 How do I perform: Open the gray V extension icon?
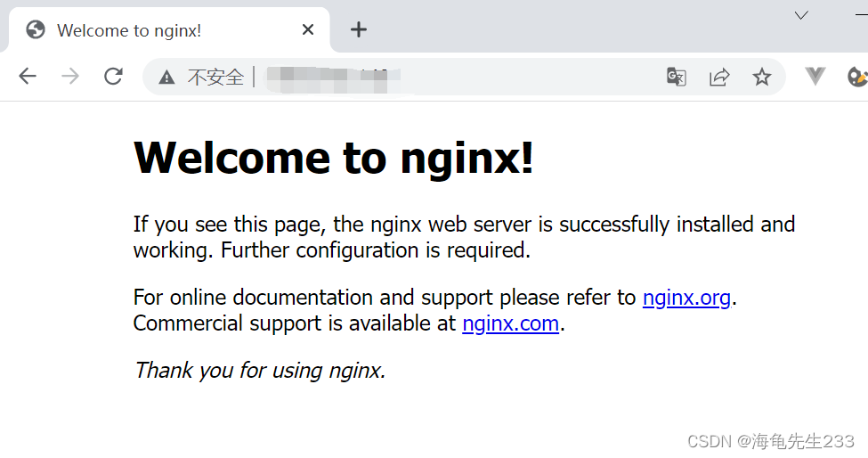click(815, 77)
